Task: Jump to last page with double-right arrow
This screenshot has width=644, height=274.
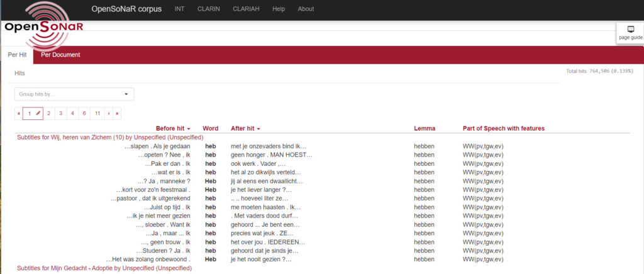Action: point(117,113)
